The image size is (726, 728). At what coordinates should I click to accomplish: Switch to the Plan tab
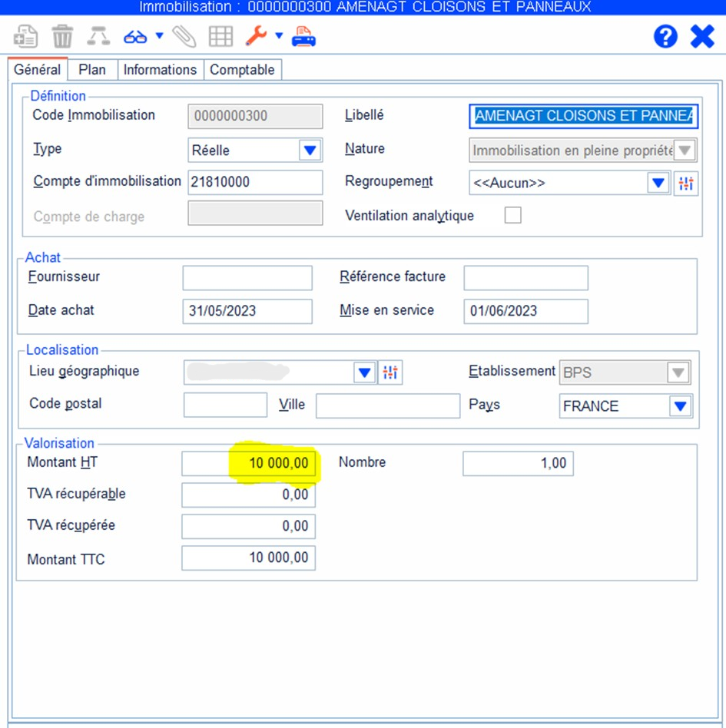point(92,70)
